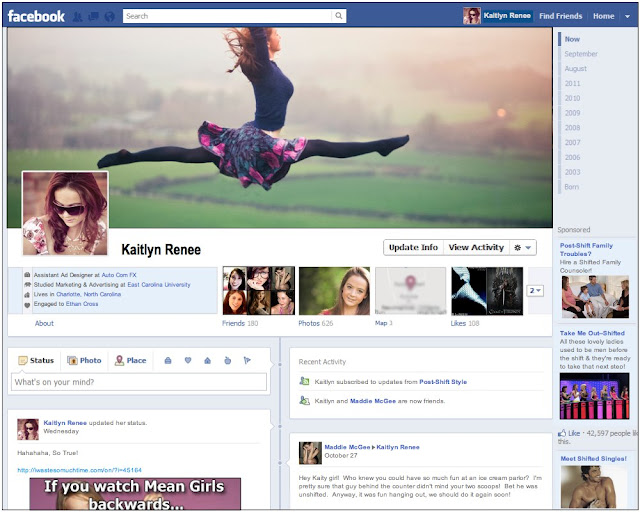Image resolution: width=640 pixels, height=512 pixels.
Task: Jump to 2009 on the timeline
Action: [x=572, y=113]
